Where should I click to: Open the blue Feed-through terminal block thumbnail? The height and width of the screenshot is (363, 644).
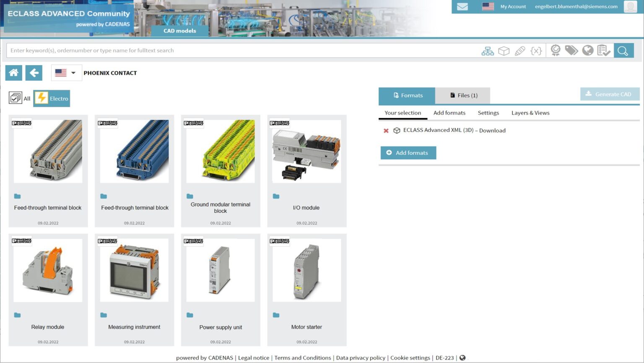tap(134, 151)
